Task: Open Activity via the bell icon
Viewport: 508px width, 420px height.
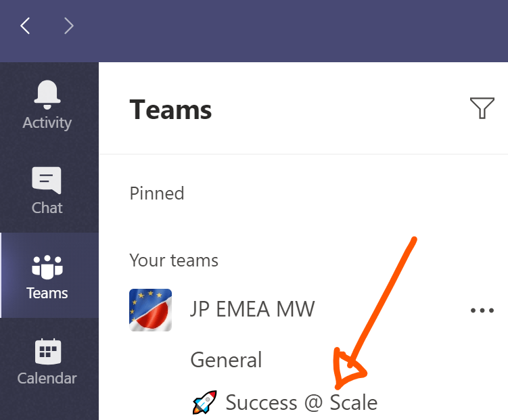Action: (x=47, y=95)
